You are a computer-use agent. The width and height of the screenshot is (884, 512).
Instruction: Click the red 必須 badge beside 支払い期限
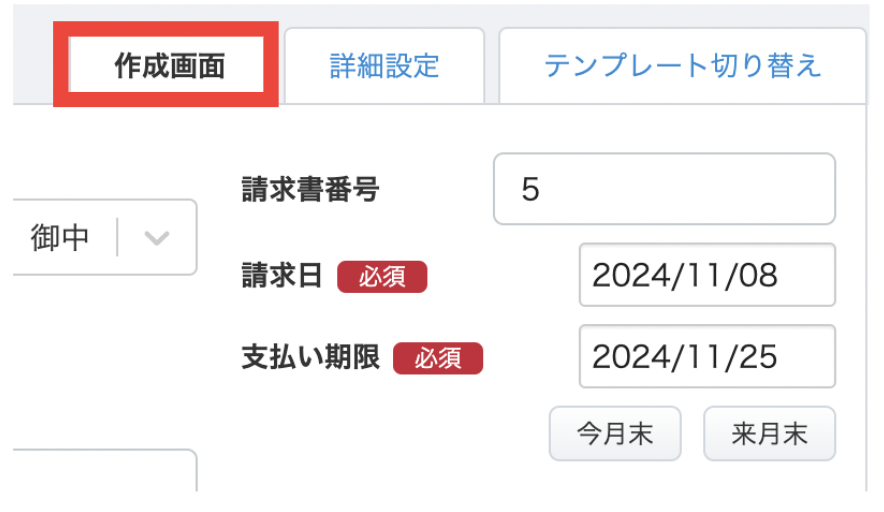click(x=438, y=358)
